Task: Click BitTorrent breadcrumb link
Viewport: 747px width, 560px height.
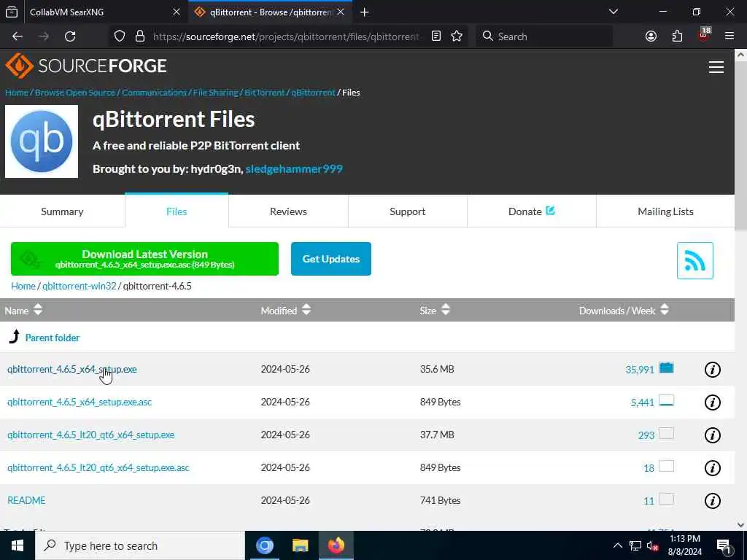Action: coord(264,93)
